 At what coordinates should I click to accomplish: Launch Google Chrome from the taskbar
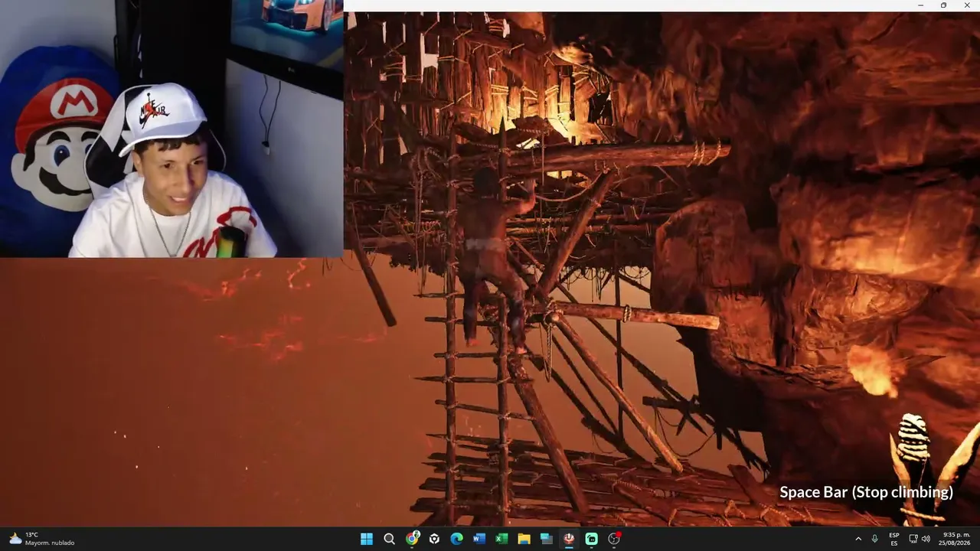(412, 539)
